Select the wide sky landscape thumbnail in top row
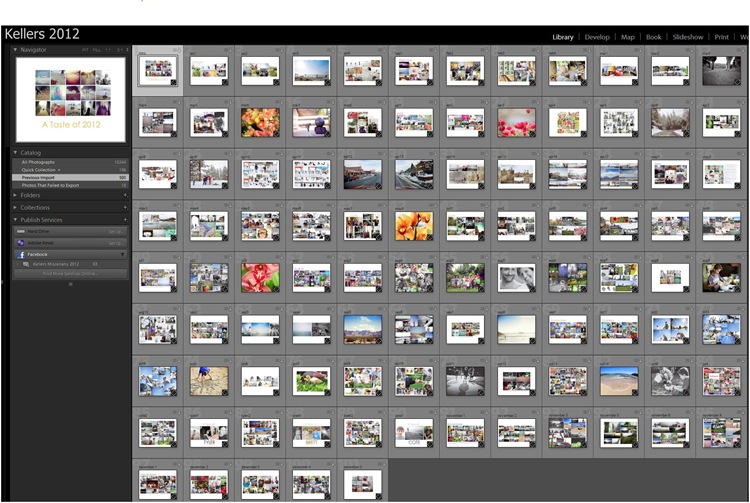 (x=311, y=71)
